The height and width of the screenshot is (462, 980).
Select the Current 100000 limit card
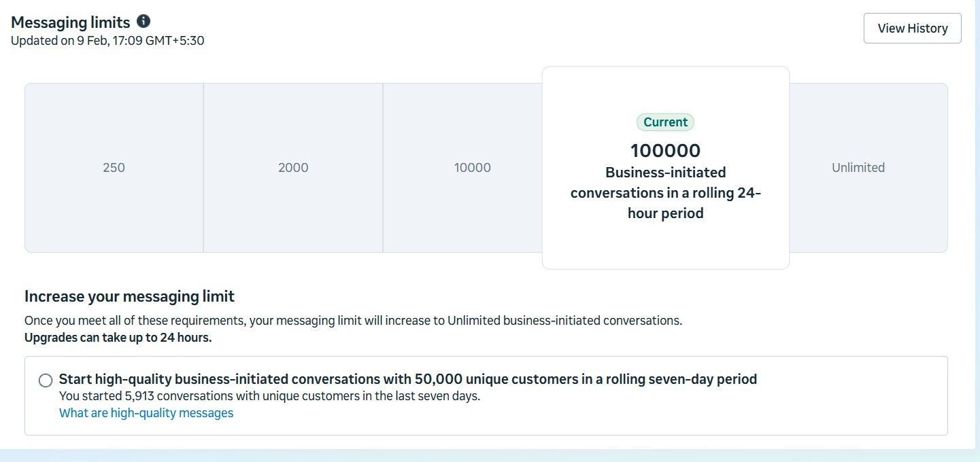(665, 167)
